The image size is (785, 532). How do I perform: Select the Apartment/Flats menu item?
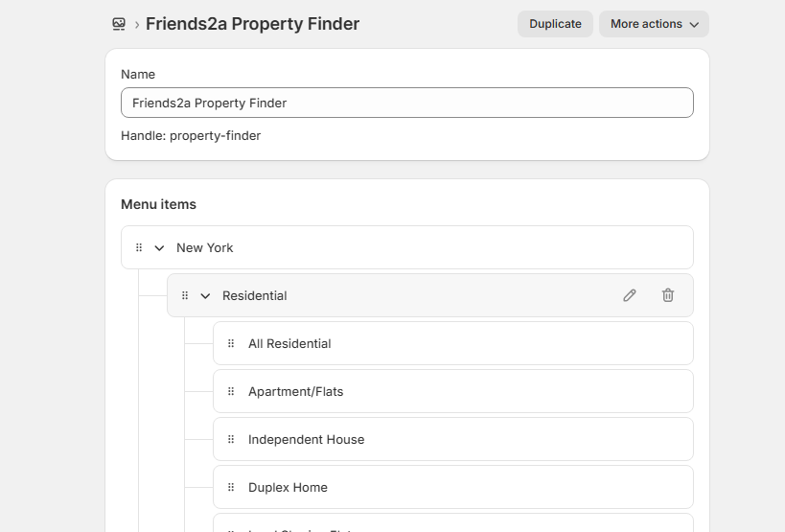[295, 391]
